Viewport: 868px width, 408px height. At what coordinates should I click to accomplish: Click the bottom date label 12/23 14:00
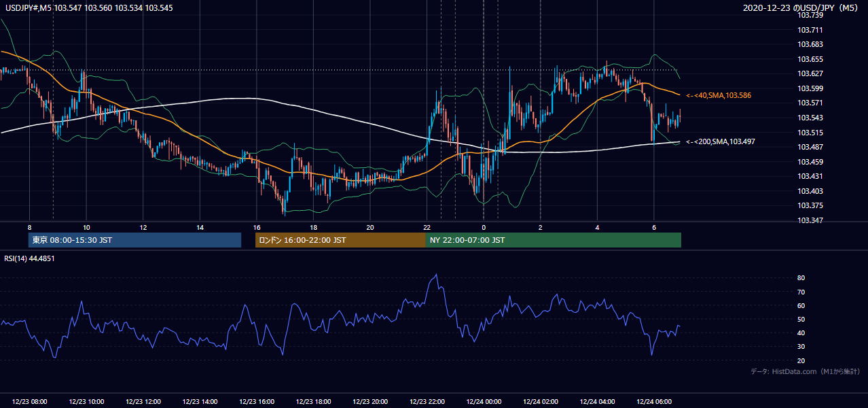200,402
